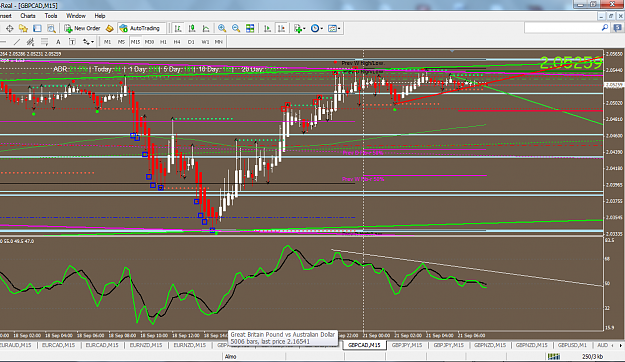625x362 pixels.
Task: Select the text A tool
Action: pyautogui.click(x=58, y=42)
